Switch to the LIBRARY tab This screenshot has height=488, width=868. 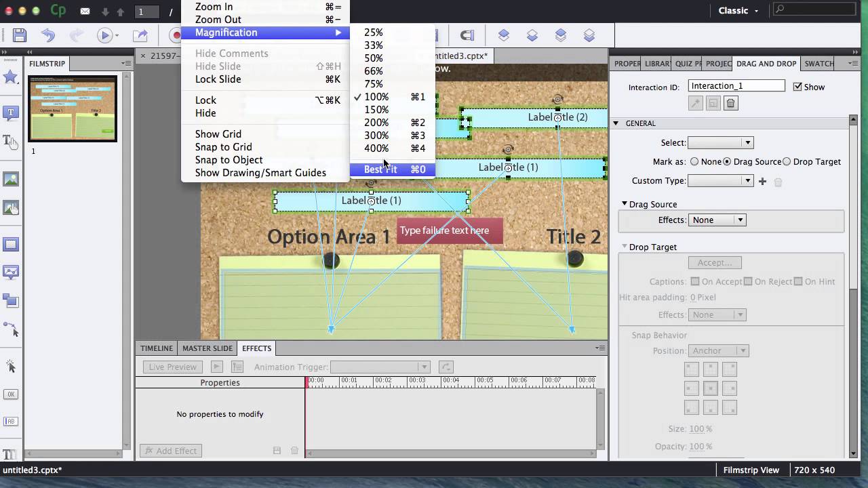coord(657,64)
